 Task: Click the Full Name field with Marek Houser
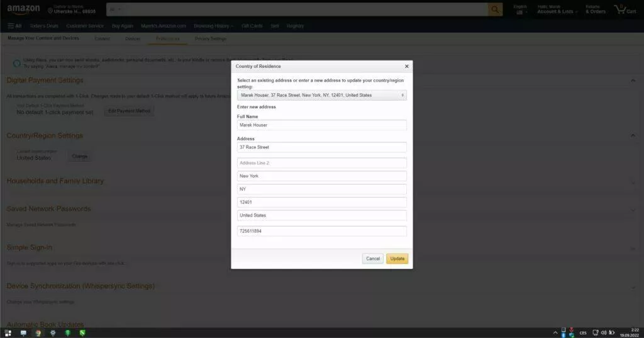click(321, 125)
